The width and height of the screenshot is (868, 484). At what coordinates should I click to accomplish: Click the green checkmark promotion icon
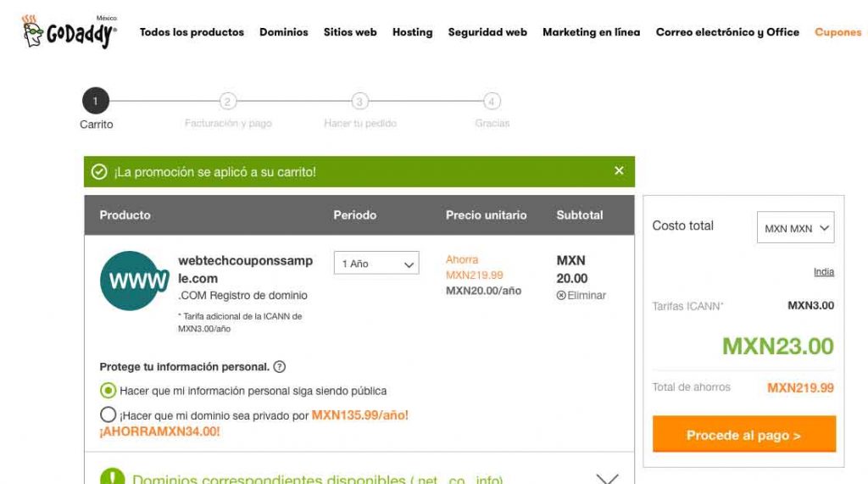(x=99, y=172)
